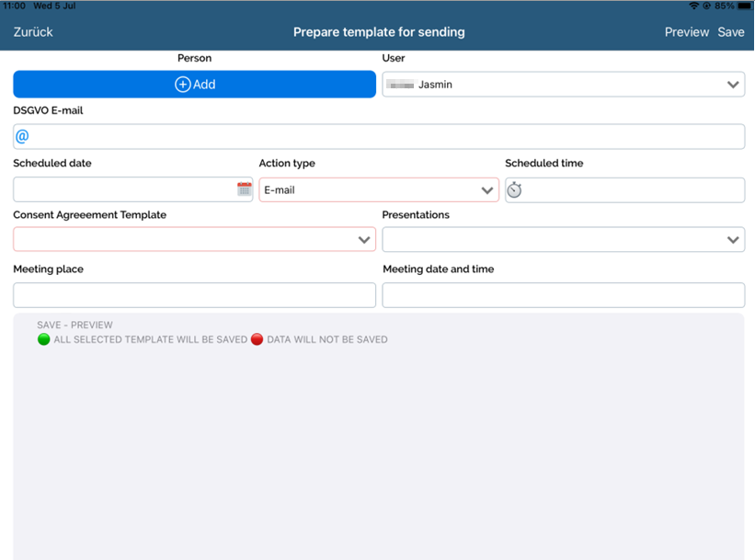Open the Action type E-mail dropdown
The width and height of the screenshot is (755, 560).
pos(378,190)
